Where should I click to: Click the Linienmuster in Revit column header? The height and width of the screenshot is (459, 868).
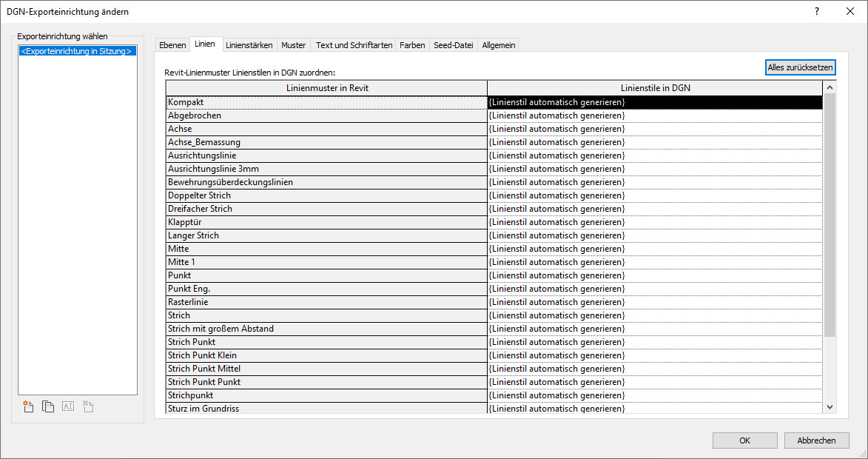click(326, 88)
